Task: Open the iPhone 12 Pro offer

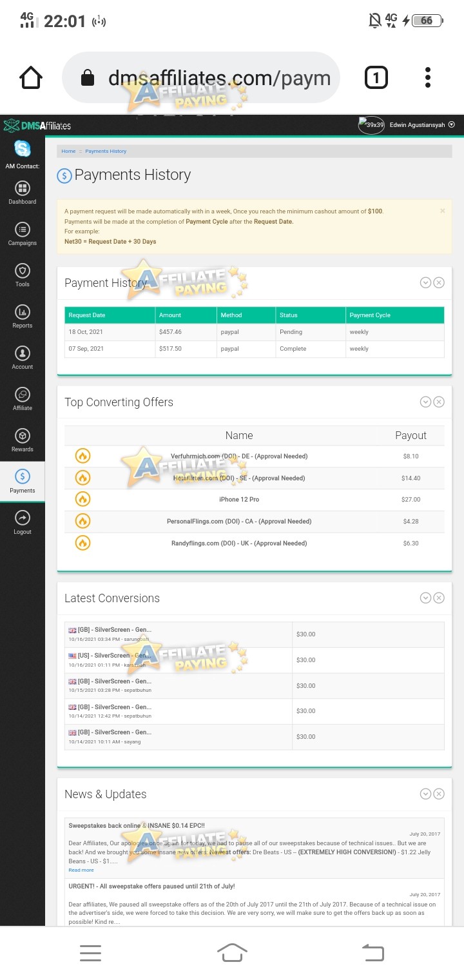Action: pos(239,499)
